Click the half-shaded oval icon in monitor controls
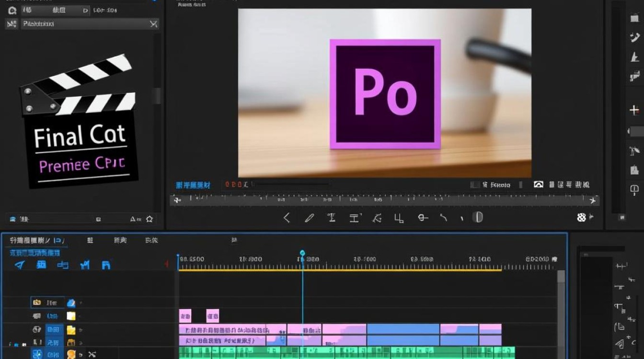 (x=478, y=217)
